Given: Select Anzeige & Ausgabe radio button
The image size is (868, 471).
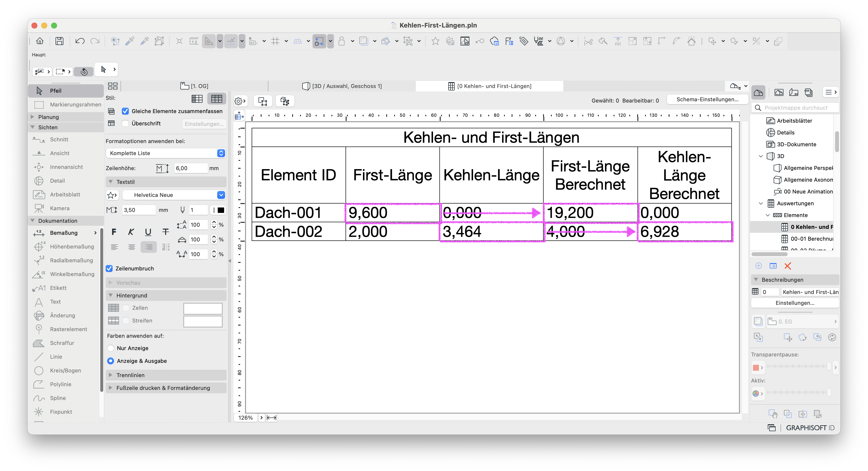Looking at the screenshot, I should pyautogui.click(x=111, y=361).
